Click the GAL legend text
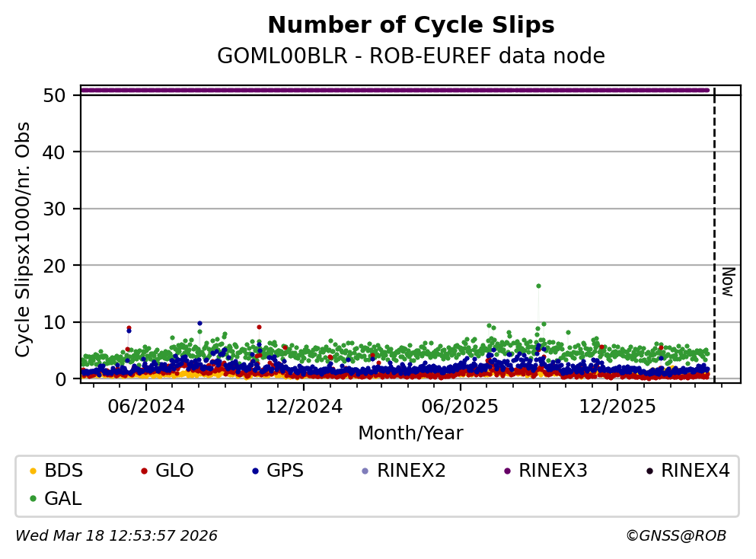Screen dimensions: 756x559 pos(63,499)
